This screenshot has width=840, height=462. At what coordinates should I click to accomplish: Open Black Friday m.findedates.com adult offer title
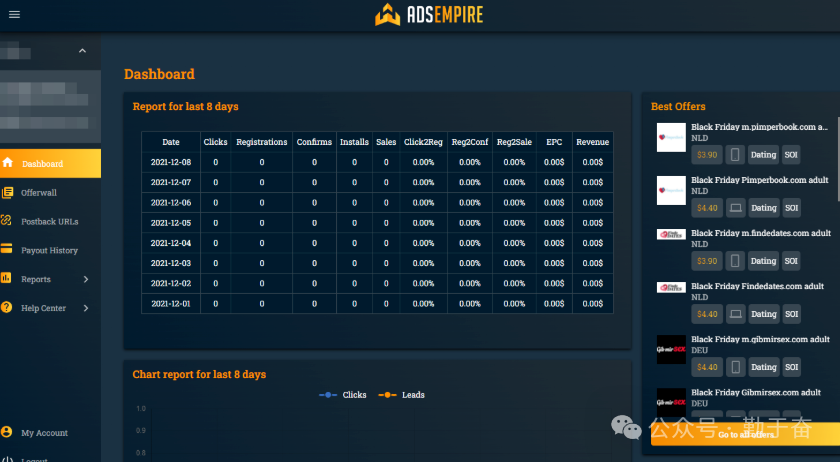(761, 233)
